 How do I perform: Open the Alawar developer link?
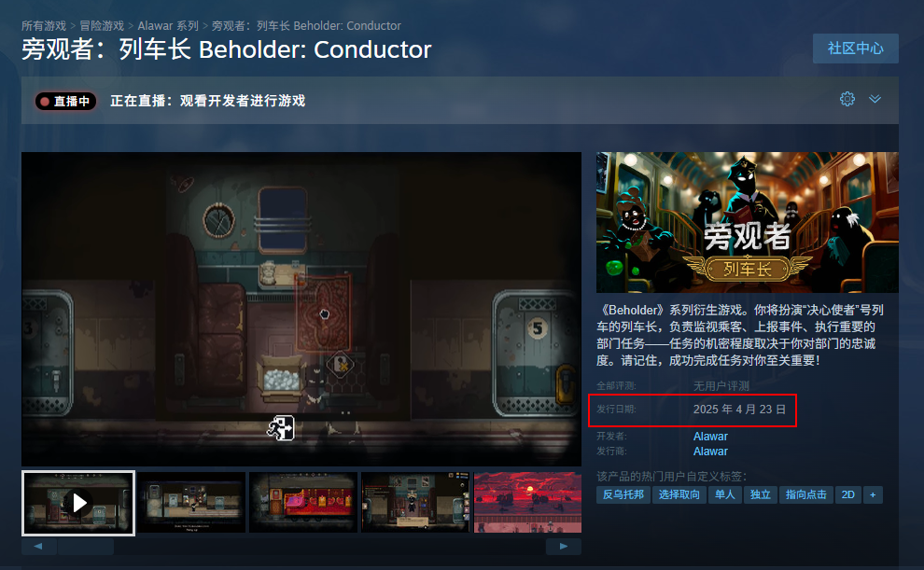tap(710, 437)
